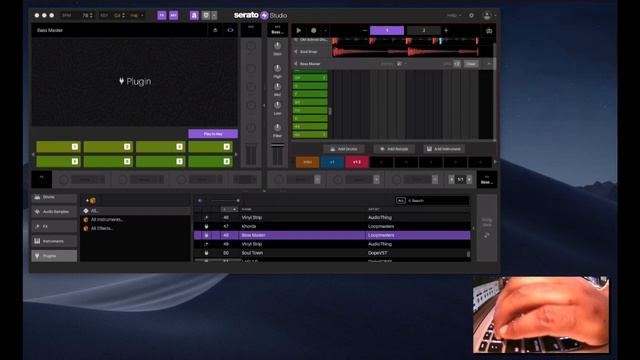Click the Add Drums button
The height and width of the screenshot is (360, 640).
pyautogui.click(x=344, y=149)
